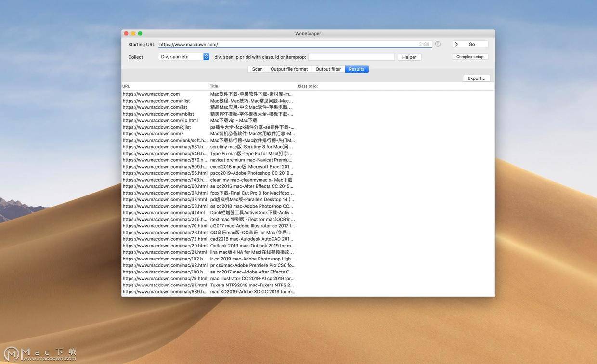Click the Starting URL input field
The height and width of the screenshot is (364, 597).
(x=295, y=44)
